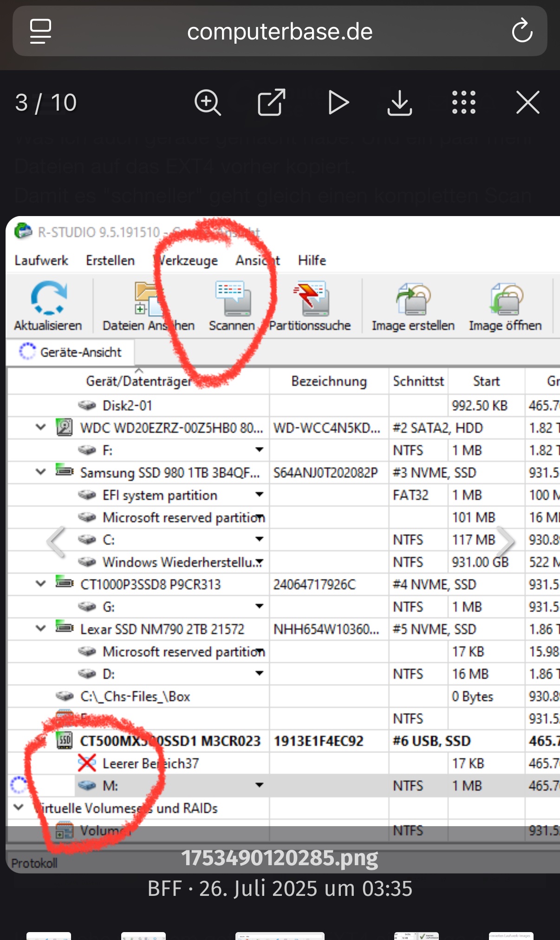Click the CT500MX500SSD1 USB SSD icon
Screen dimensions: 560x940
point(64,740)
